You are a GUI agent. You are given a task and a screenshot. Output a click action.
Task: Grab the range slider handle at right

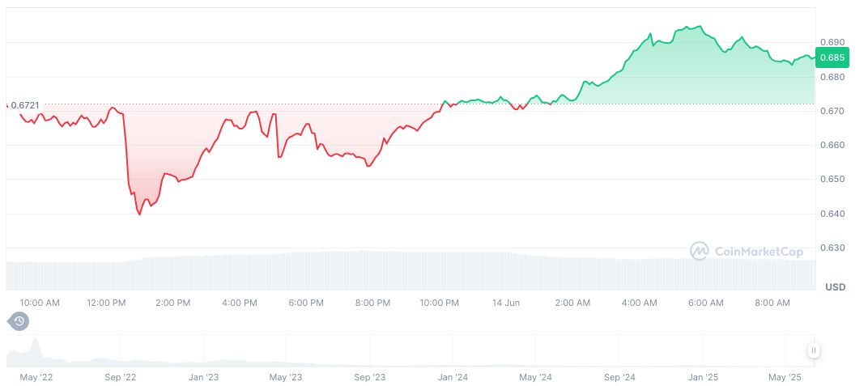(813, 350)
